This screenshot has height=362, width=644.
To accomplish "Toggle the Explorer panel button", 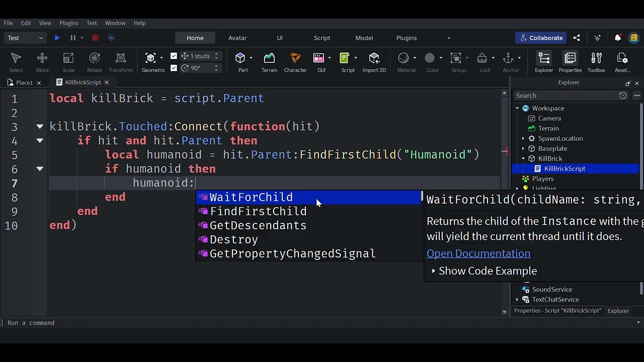I will tap(544, 63).
